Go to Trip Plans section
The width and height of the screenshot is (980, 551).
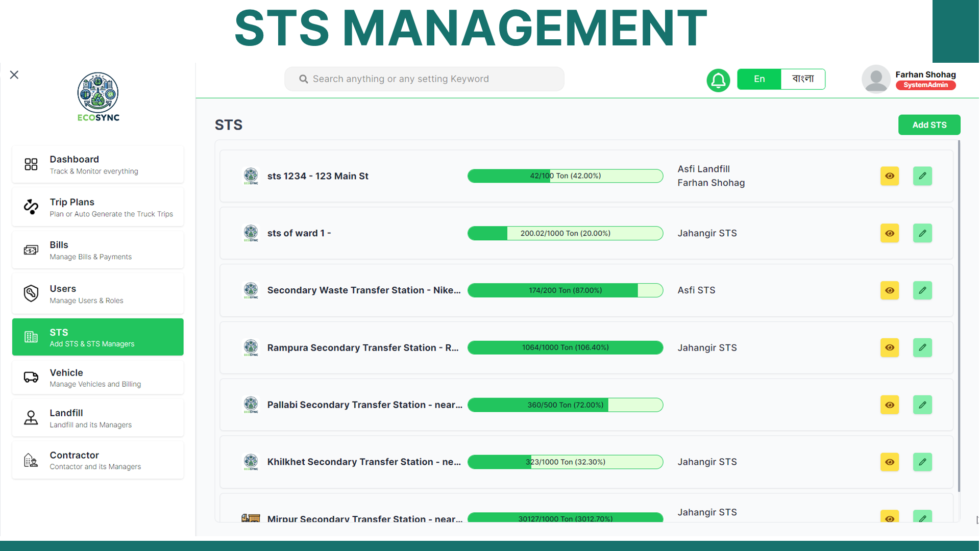97,207
